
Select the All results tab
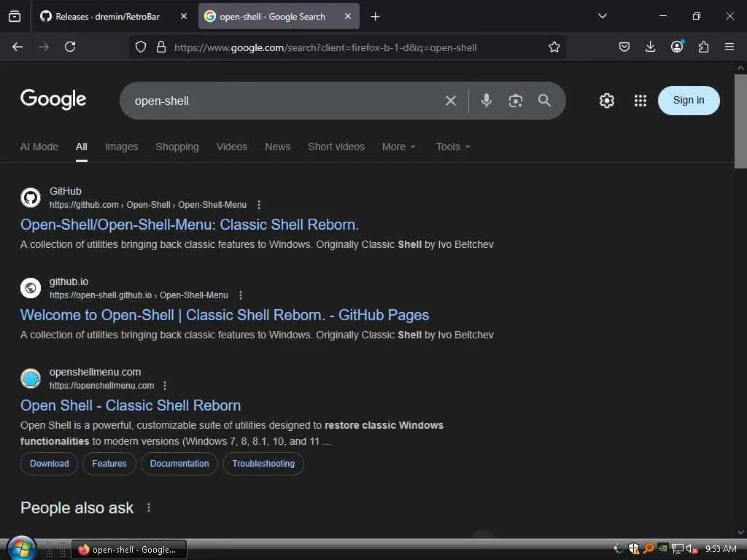82,147
